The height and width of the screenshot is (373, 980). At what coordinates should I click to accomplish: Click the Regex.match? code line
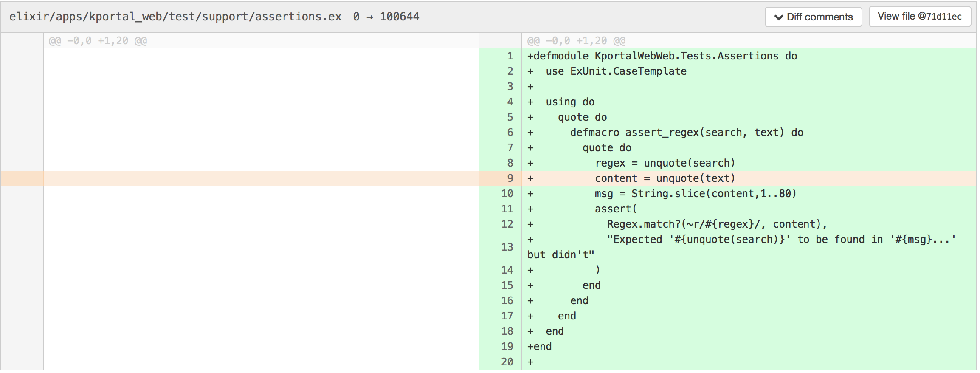pyautogui.click(x=716, y=224)
